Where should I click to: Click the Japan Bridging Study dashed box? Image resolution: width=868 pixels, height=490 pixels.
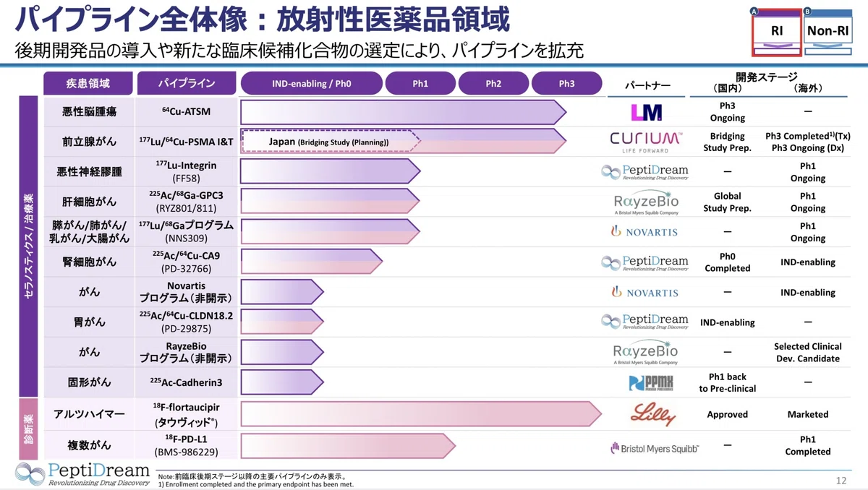(x=330, y=142)
